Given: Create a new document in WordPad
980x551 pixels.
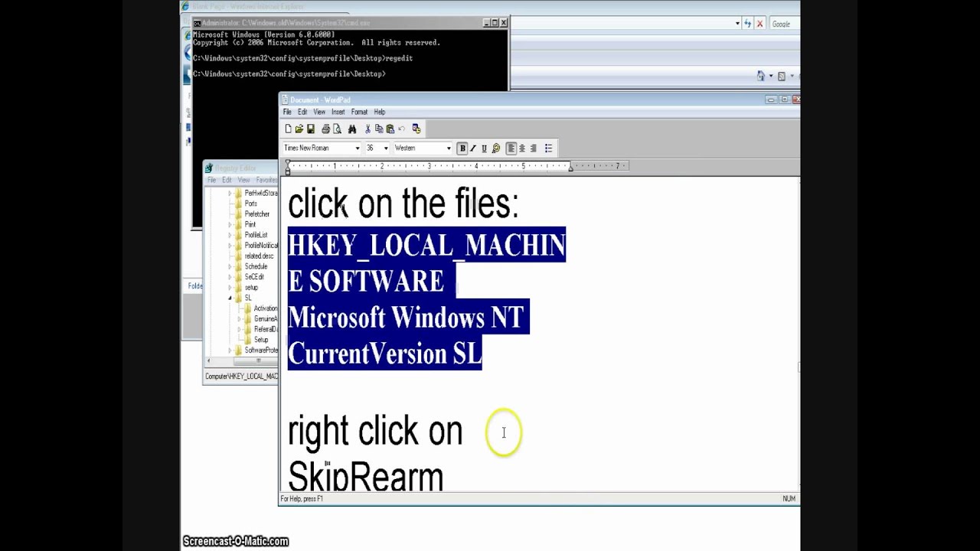Looking at the screenshot, I should (x=288, y=129).
